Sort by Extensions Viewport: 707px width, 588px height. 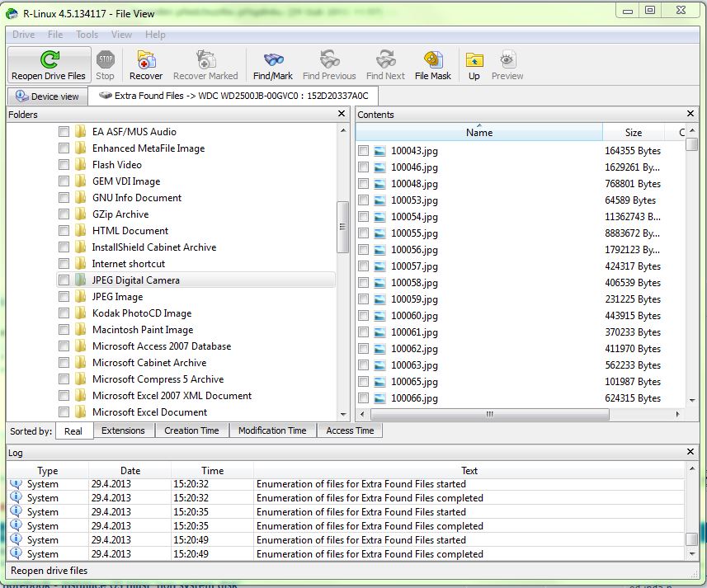123,430
